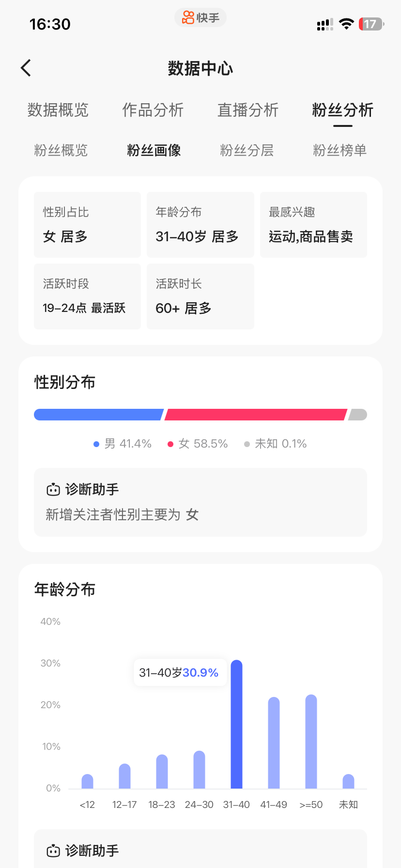The width and height of the screenshot is (401, 868).
Task: Switch to 粉丝概览 sub-tab
Action: point(61,150)
